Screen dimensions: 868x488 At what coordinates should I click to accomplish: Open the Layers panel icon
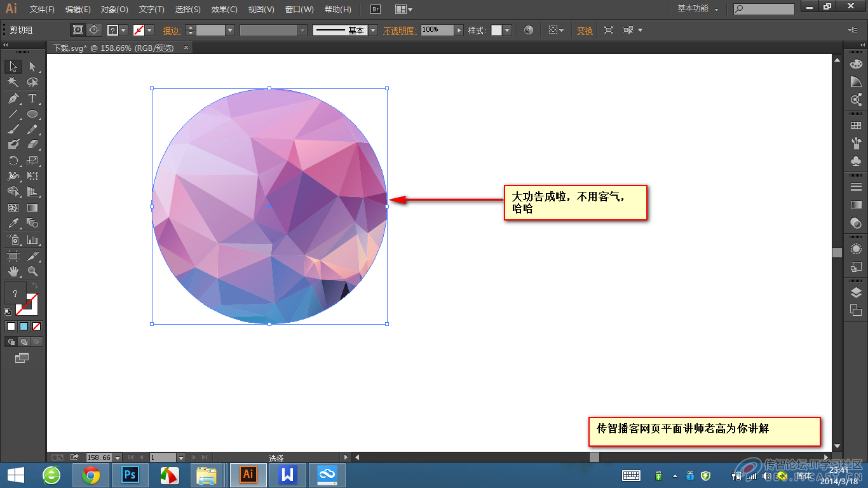[856, 292]
